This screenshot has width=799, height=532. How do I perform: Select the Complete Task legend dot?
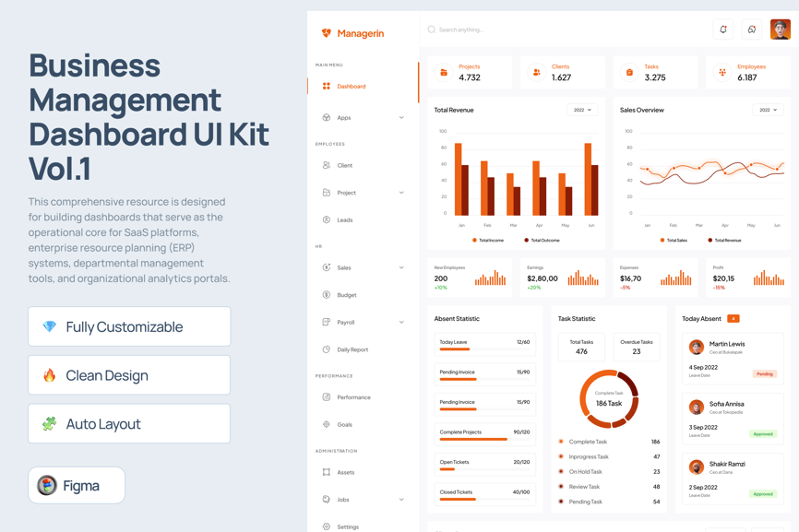click(561, 442)
